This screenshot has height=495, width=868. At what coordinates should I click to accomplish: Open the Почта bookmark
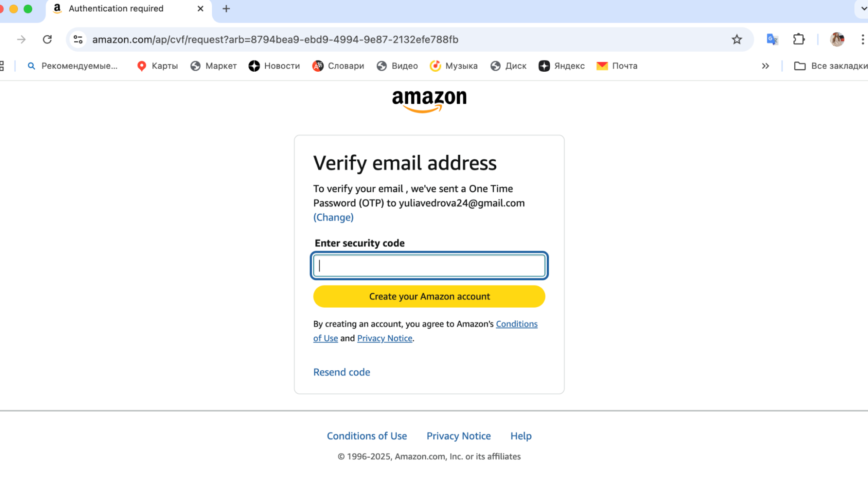pos(617,66)
